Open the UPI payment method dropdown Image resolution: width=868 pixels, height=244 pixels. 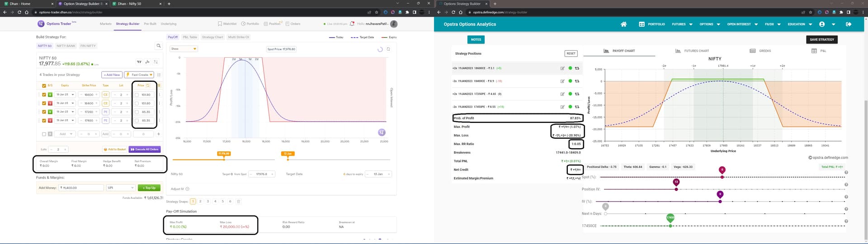click(x=121, y=188)
